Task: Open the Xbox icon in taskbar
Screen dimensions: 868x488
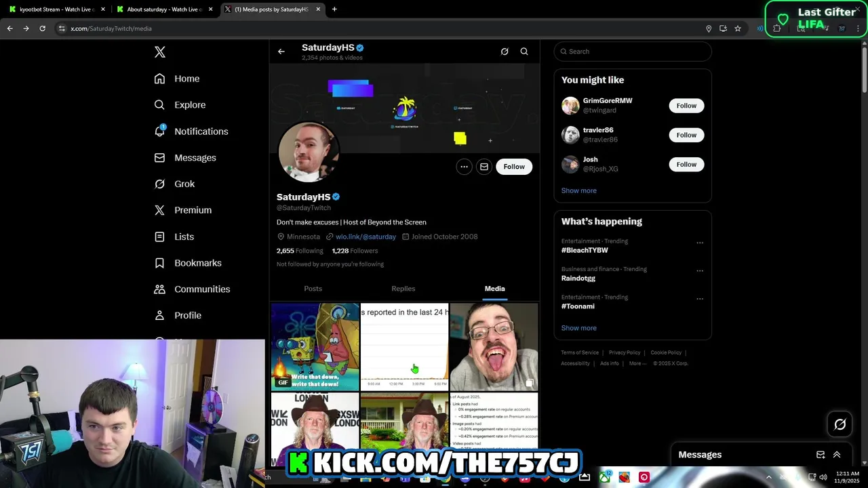Action: (x=604, y=477)
